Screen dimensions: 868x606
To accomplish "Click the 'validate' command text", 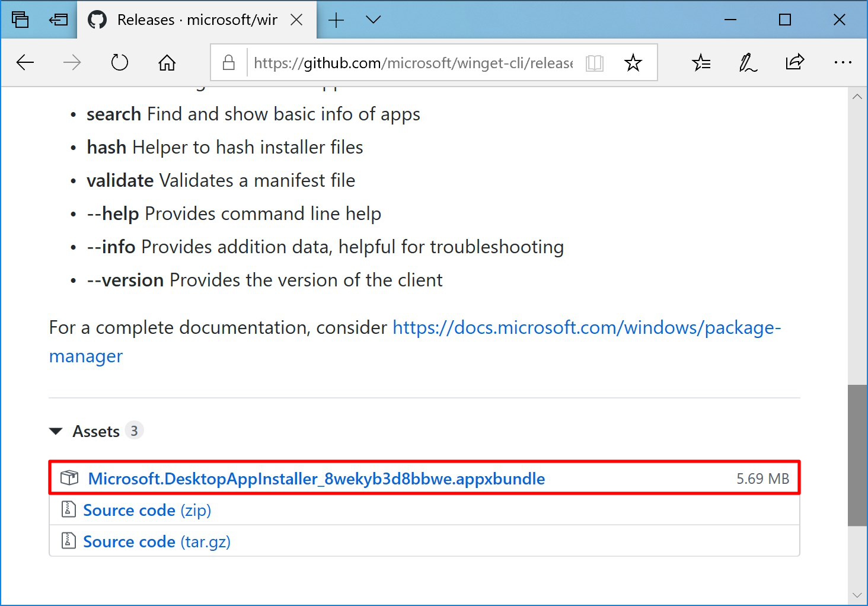I will pos(120,180).
